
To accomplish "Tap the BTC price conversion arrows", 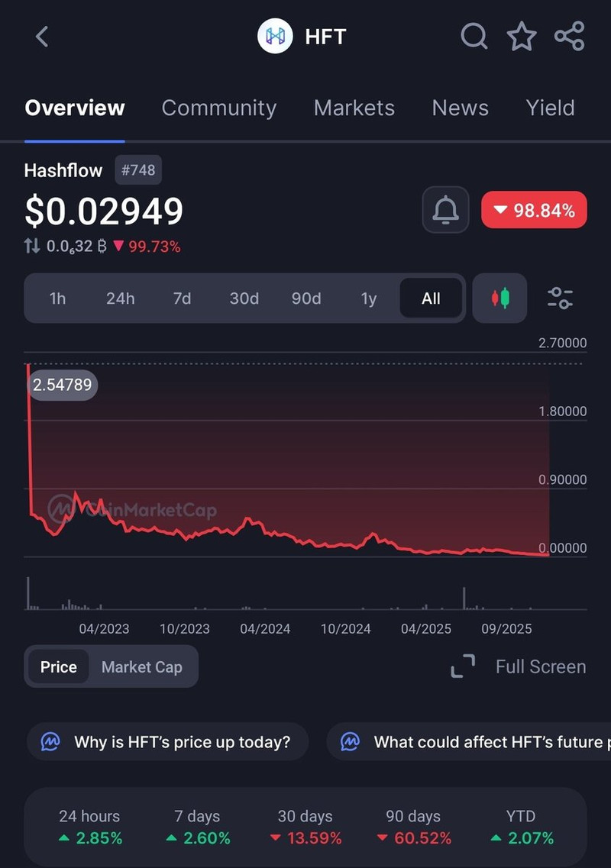I will [32, 246].
